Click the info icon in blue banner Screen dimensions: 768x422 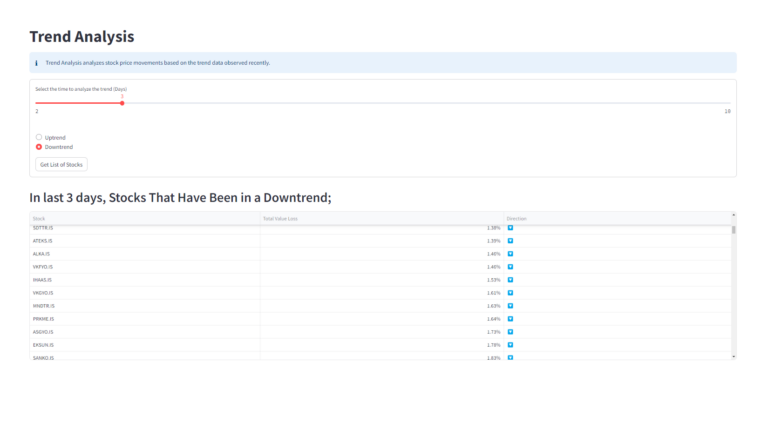tap(37, 63)
